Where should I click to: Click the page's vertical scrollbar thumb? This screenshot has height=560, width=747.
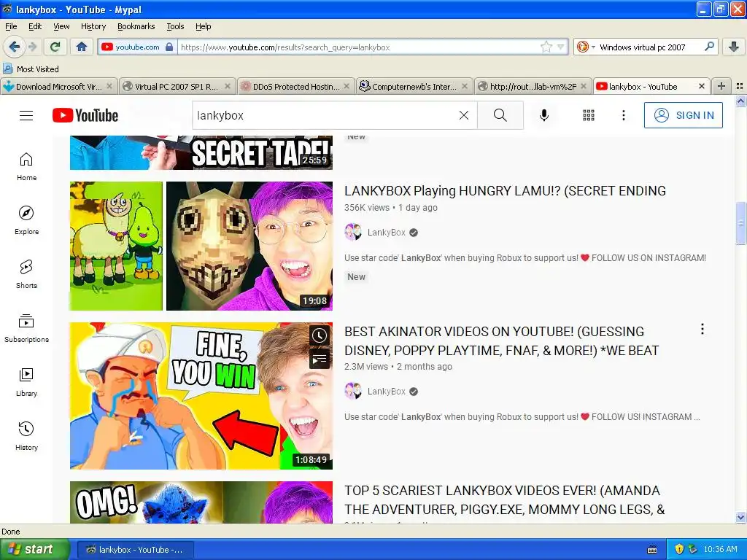[740, 222]
